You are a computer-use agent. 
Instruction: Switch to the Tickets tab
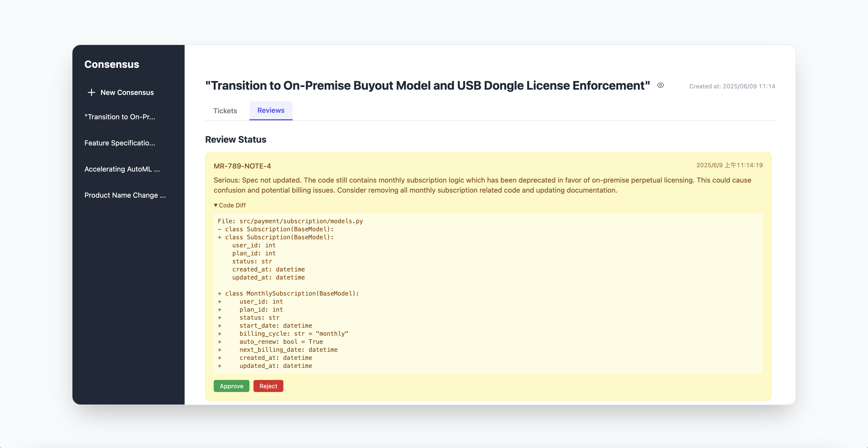(225, 111)
